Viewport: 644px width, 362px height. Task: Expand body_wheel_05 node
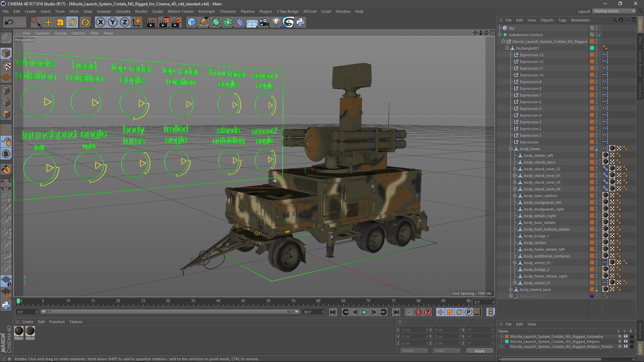click(x=515, y=263)
